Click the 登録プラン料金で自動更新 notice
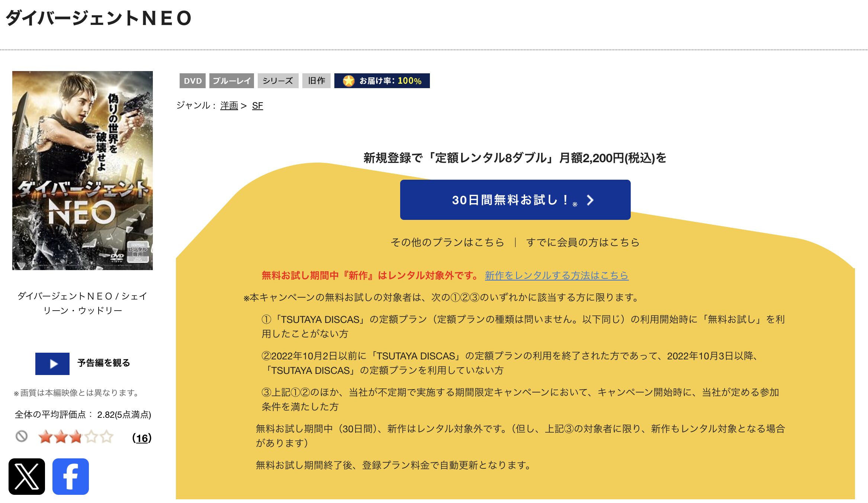This screenshot has height=503, width=868. 394,465
